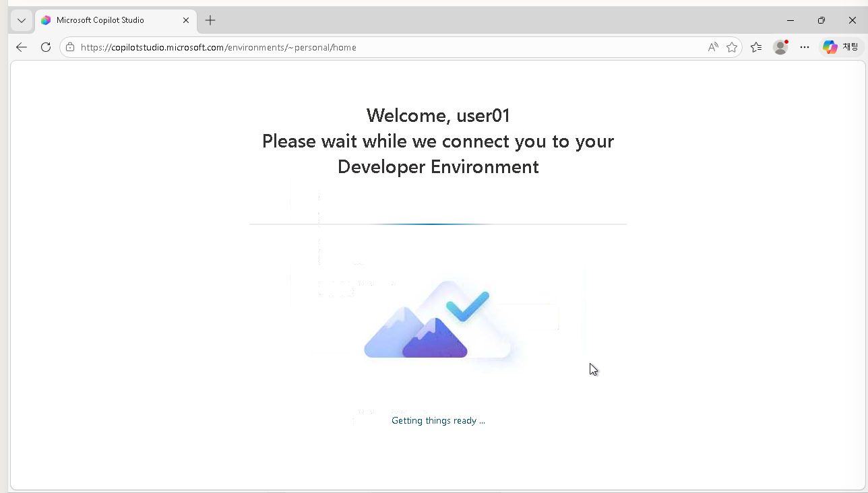Open Settings and more menu
This screenshot has width=868, height=493.
coord(805,47)
